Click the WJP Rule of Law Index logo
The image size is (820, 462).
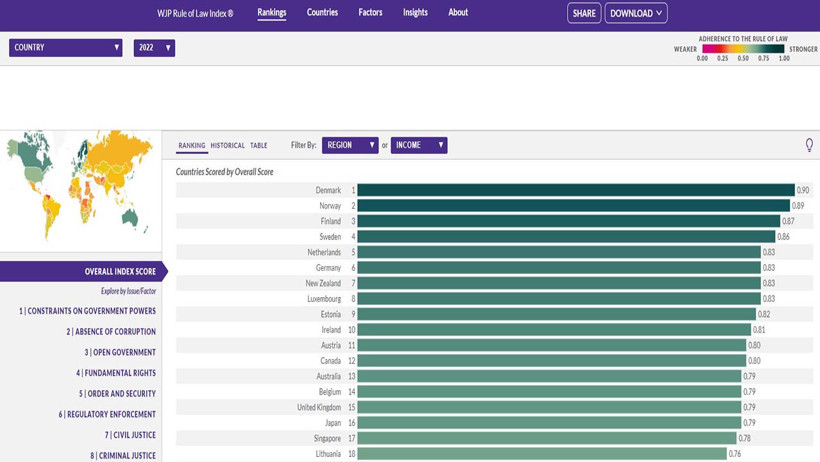click(195, 14)
